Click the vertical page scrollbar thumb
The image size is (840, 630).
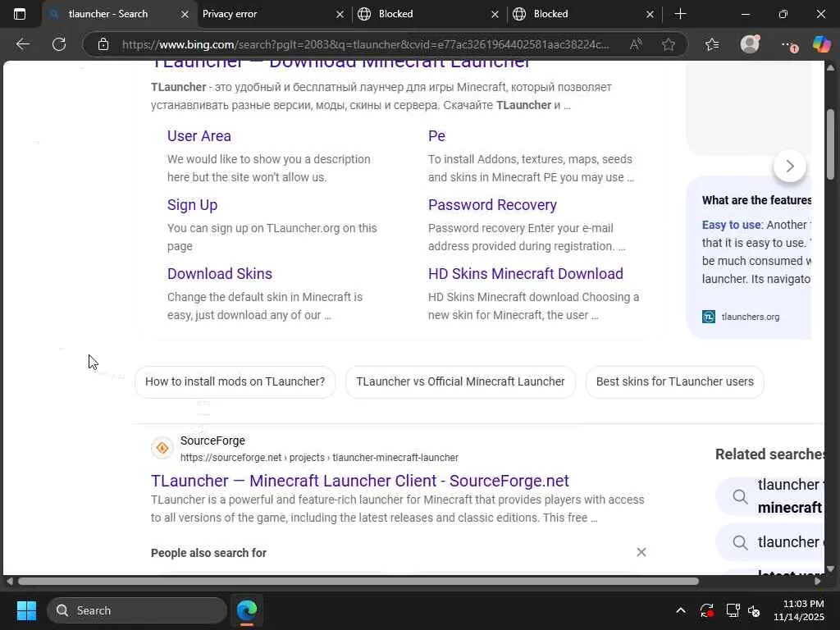pos(830,144)
